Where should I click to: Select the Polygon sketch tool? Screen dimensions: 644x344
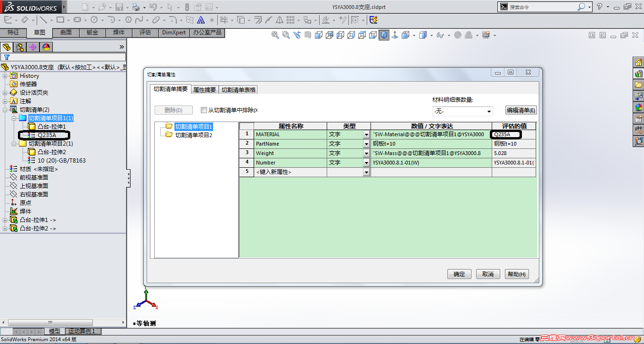(x=129, y=20)
